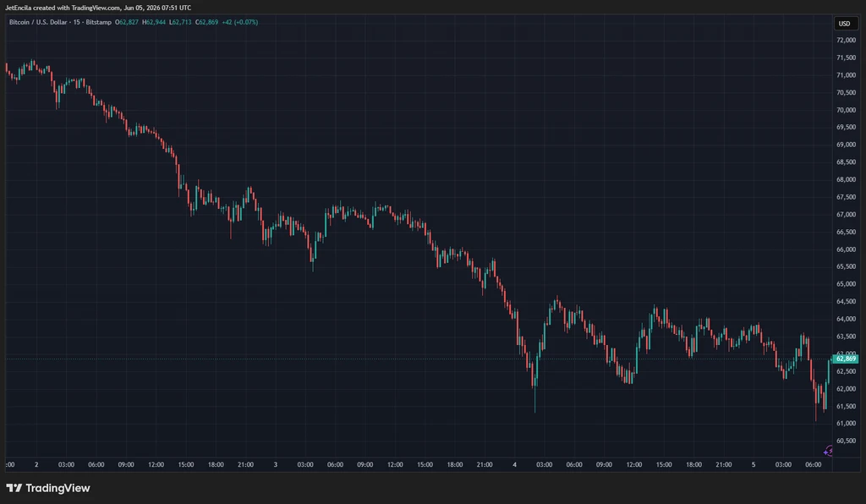
Task: Click the 67,000 price level label
Action: (846, 215)
